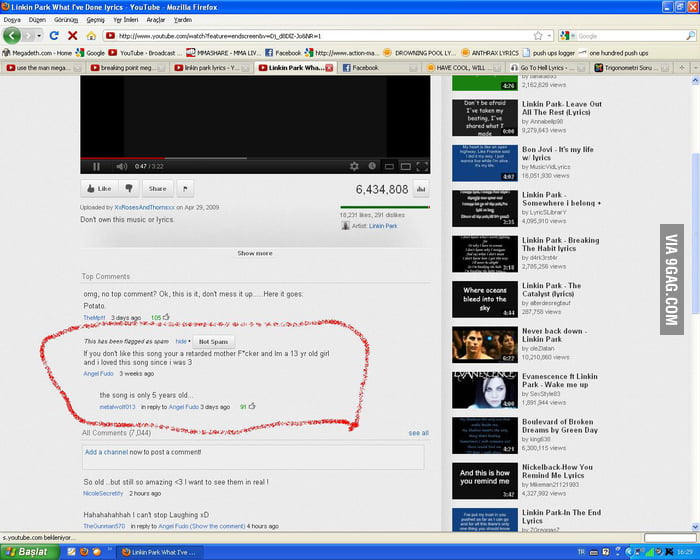Screen dimensions: 700x560
Task: Enter fullscreen video mode
Action: click(421, 166)
